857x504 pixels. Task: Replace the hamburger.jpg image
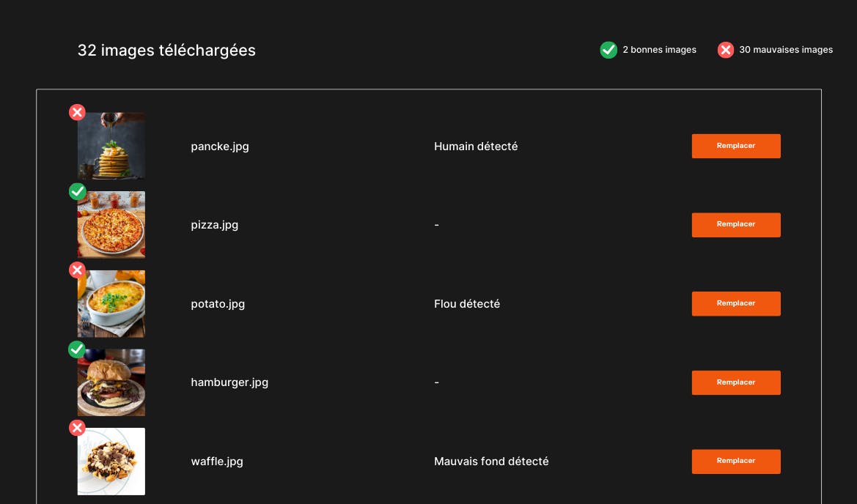tap(736, 382)
